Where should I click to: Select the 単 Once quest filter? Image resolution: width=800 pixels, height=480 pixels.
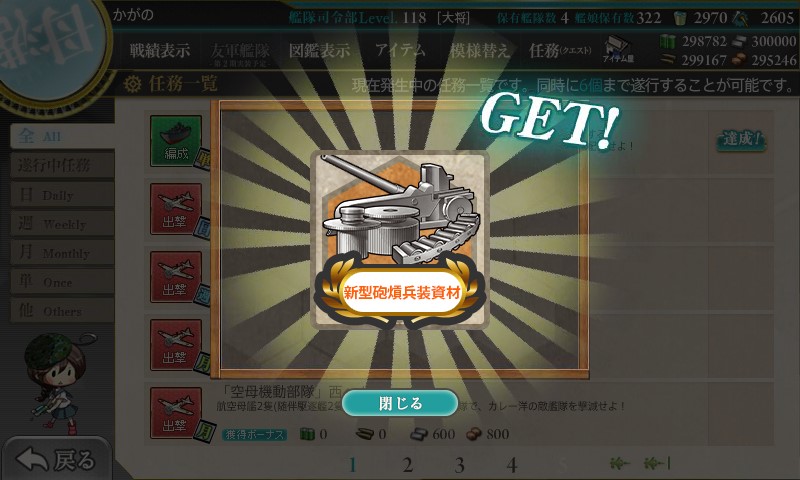pyautogui.click(x=62, y=282)
